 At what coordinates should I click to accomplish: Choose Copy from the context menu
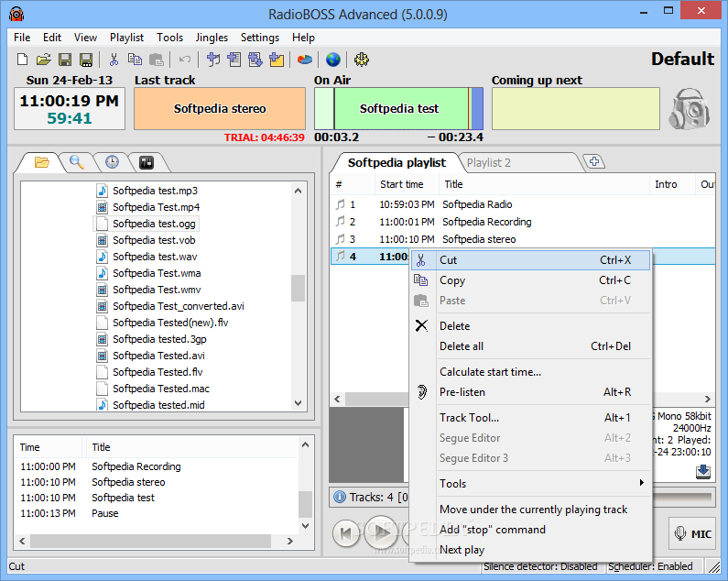coord(531,280)
